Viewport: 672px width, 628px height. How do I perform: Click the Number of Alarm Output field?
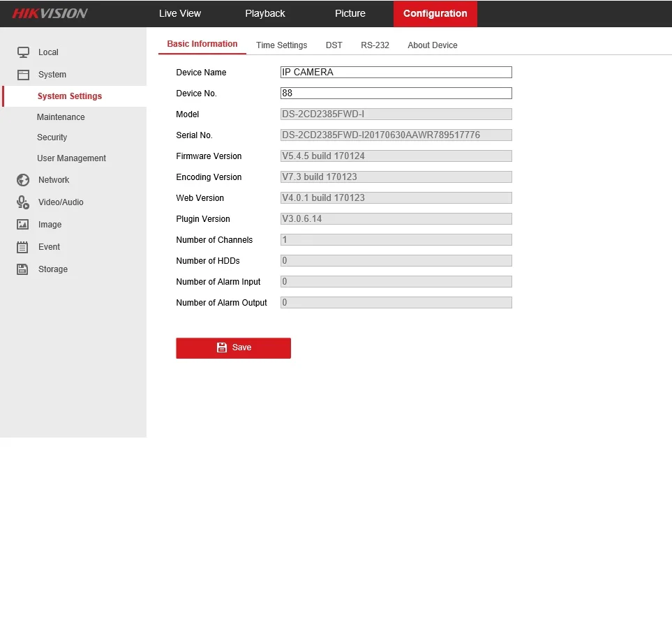coord(396,303)
